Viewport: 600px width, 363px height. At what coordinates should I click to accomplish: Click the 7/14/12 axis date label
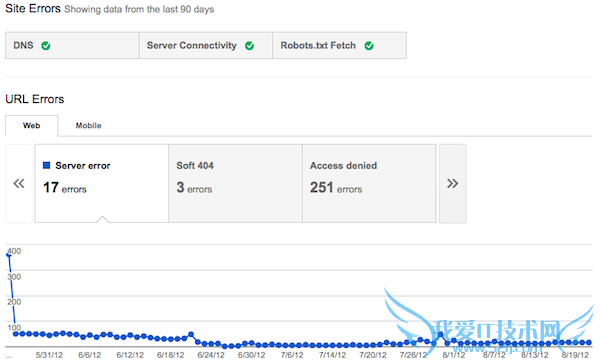tap(332, 355)
